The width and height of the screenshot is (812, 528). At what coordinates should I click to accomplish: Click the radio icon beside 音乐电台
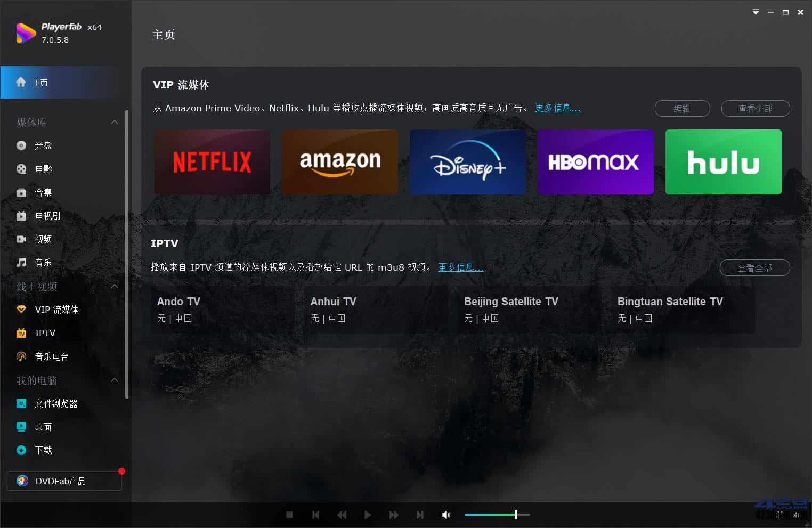[21, 356]
